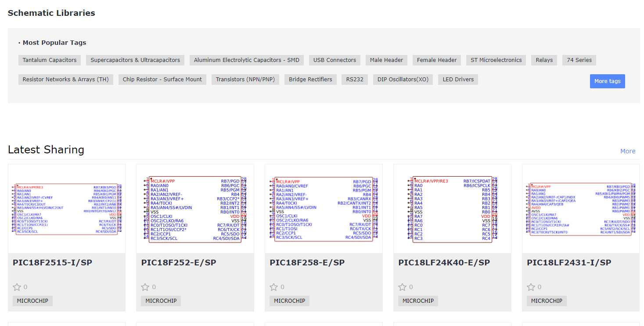Choose the LED Drivers tag
The height and width of the screenshot is (326, 644).
point(458,80)
